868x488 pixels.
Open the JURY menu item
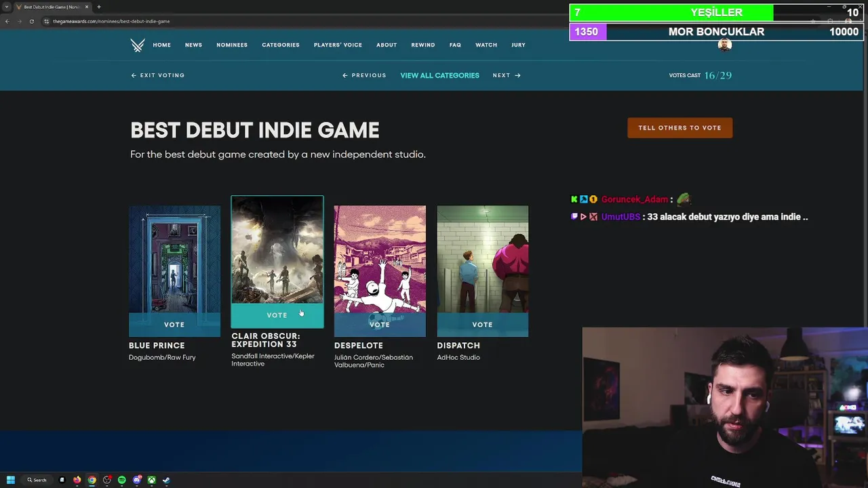pyautogui.click(x=518, y=45)
